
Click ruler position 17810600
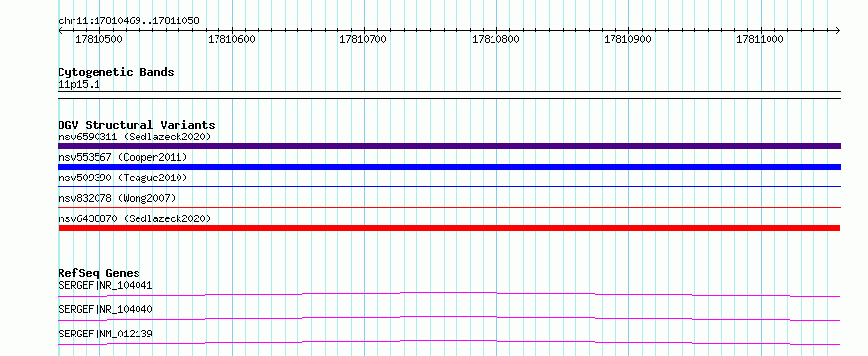click(x=231, y=40)
